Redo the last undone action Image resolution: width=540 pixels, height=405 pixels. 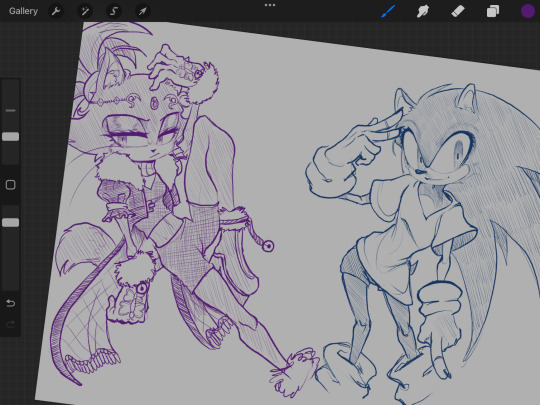(11, 324)
